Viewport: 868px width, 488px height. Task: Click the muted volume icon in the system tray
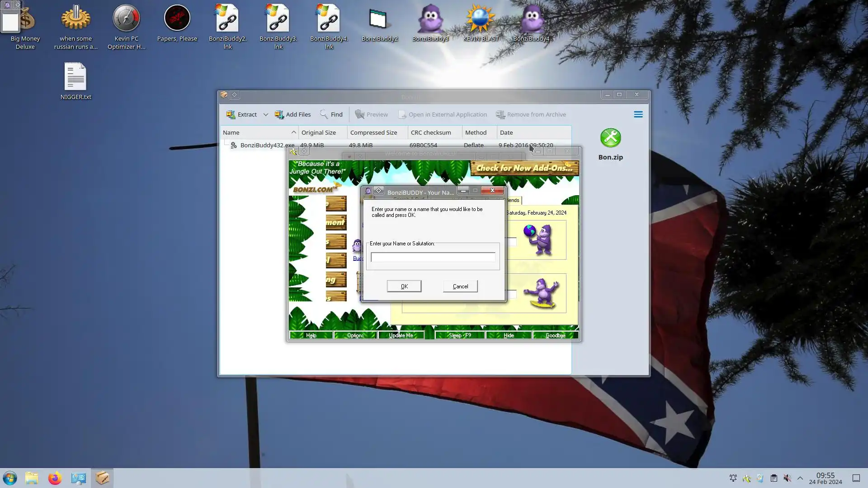[x=787, y=478]
